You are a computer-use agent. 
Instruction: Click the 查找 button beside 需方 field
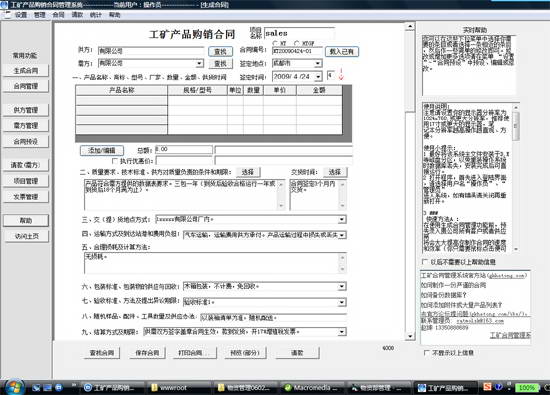click(220, 63)
